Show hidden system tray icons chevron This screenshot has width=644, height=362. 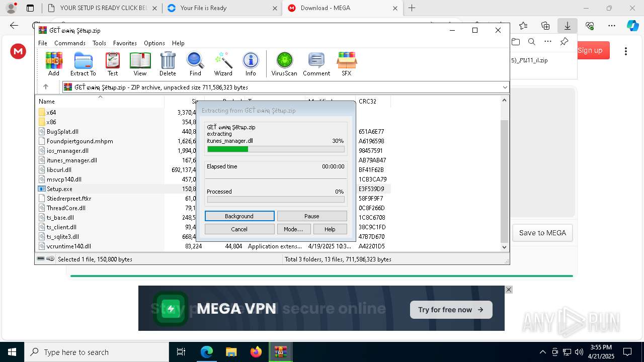(542, 352)
